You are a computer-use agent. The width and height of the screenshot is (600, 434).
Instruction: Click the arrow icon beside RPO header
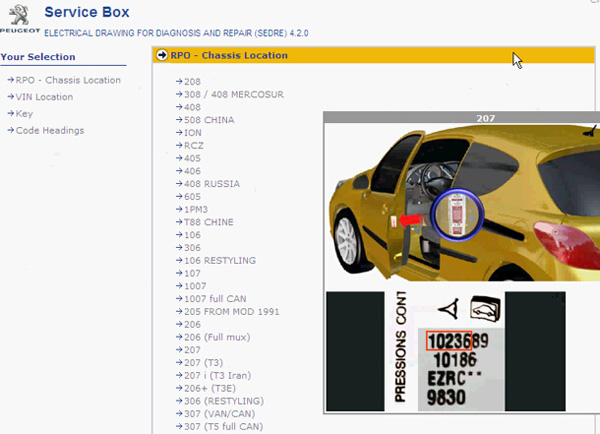pos(162,55)
